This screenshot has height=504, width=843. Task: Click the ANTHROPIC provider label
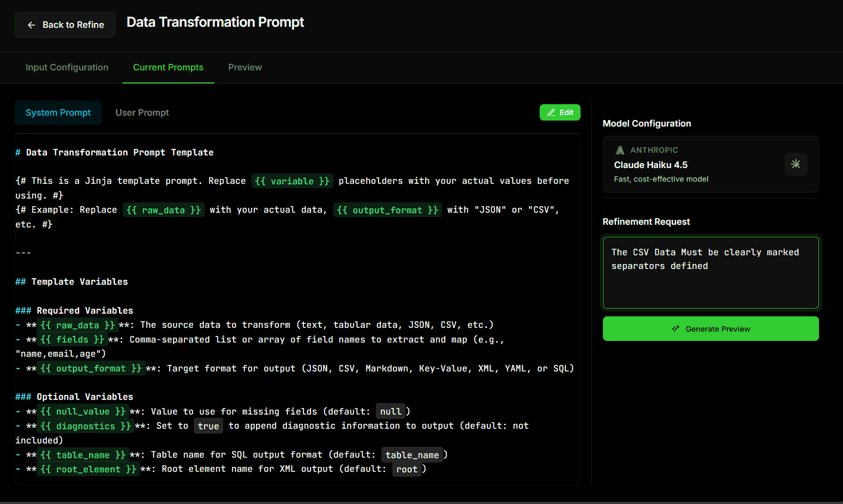tap(654, 150)
